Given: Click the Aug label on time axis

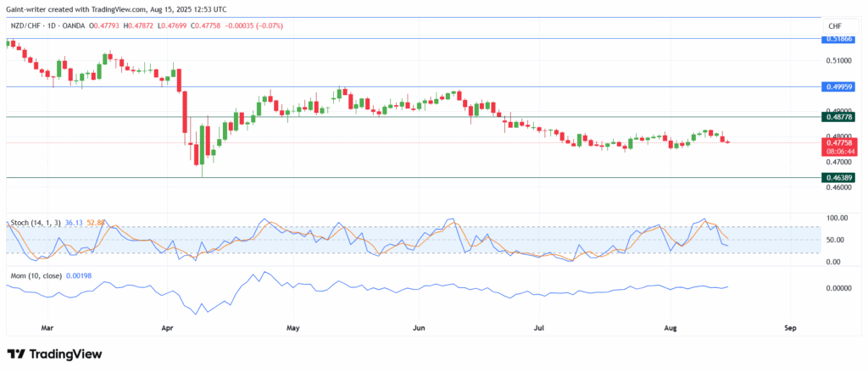Looking at the screenshot, I should (x=670, y=328).
